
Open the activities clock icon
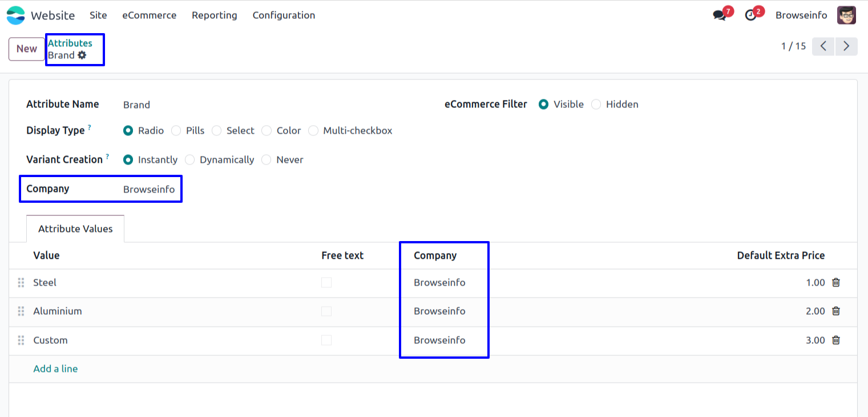point(751,15)
